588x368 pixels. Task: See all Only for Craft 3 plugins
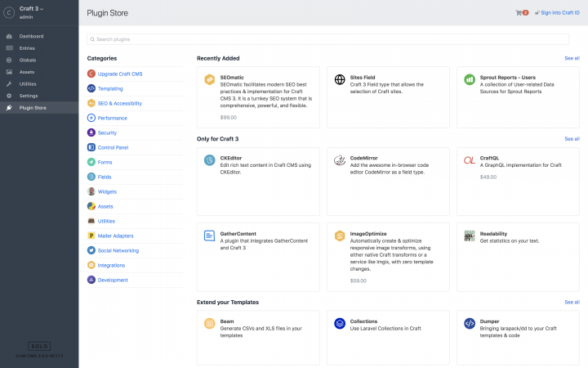point(572,138)
